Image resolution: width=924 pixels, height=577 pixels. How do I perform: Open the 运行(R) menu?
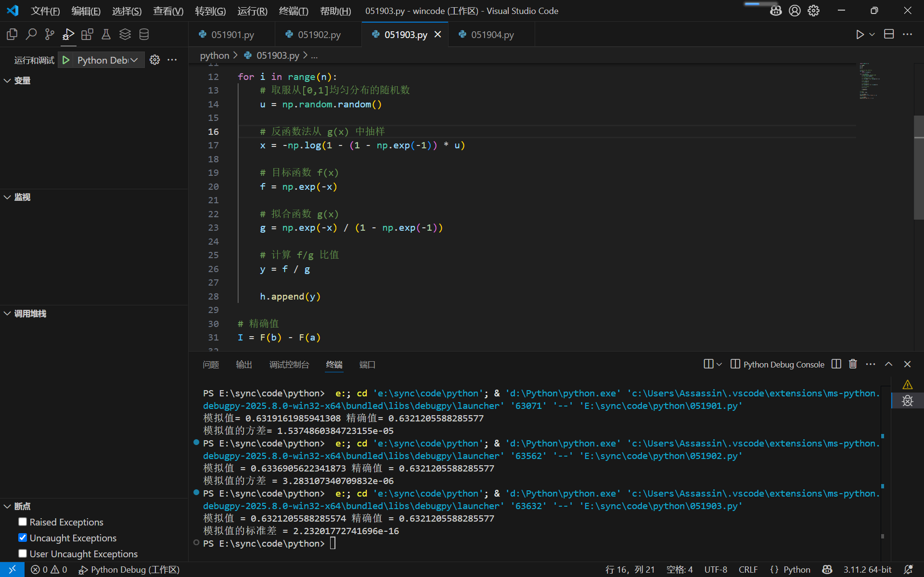click(252, 11)
